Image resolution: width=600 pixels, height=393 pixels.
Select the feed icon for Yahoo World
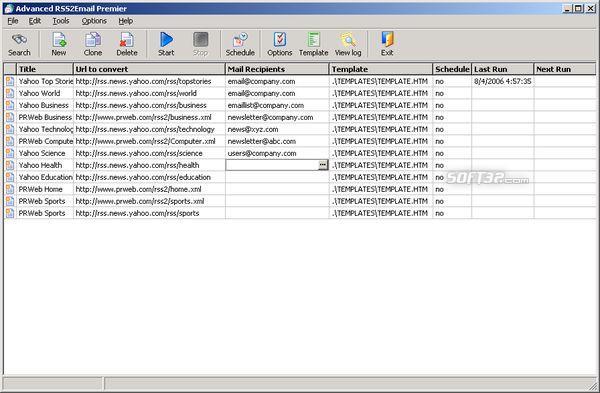pyautogui.click(x=10, y=93)
